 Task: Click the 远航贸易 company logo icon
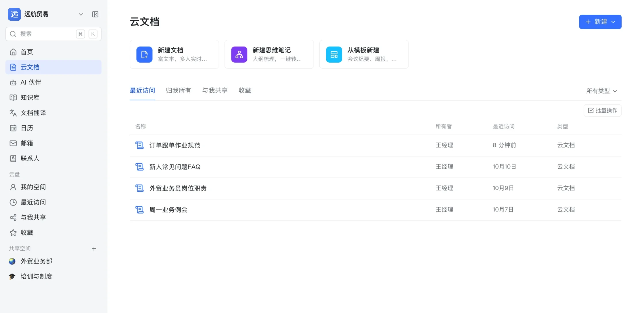[x=14, y=14]
